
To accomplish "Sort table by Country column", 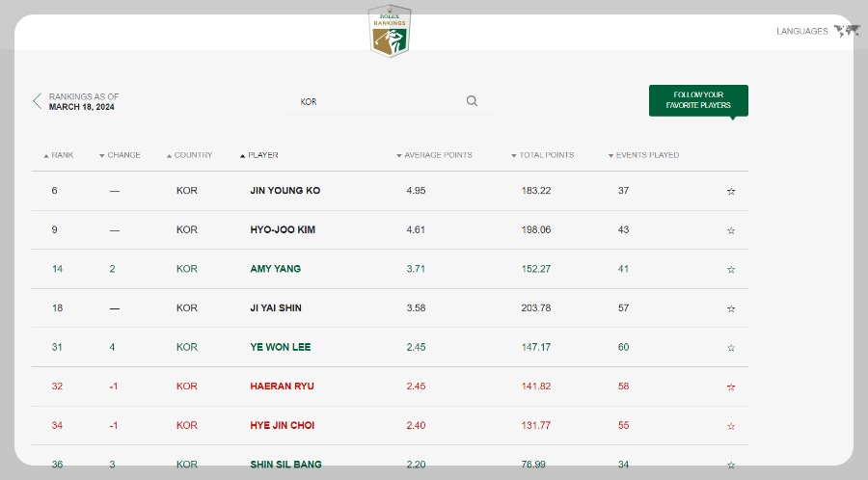I will pos(189,155).
